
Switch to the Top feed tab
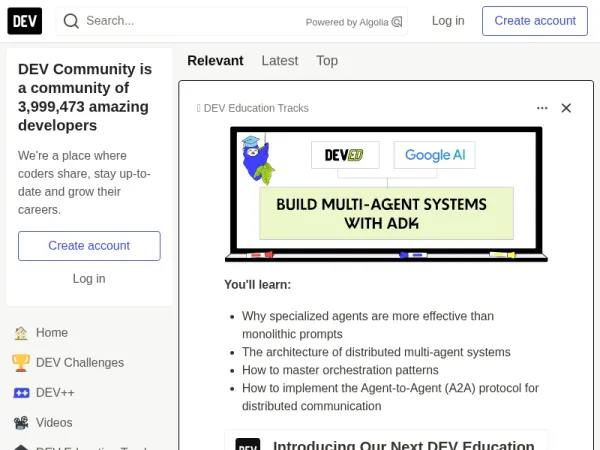(327, 60)
